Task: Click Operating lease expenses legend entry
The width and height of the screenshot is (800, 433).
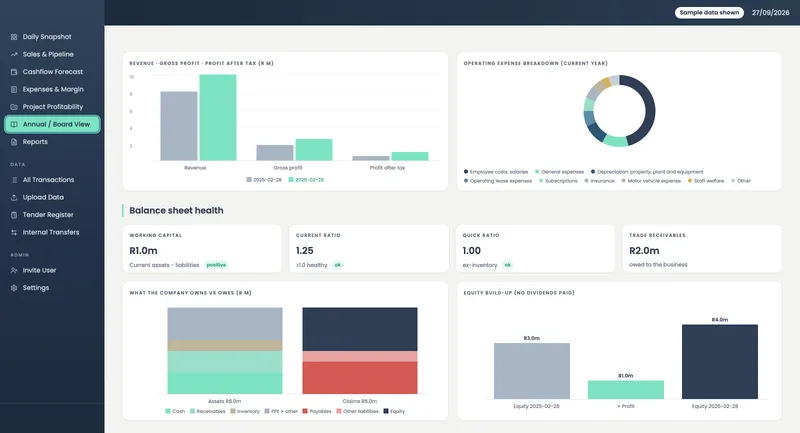Action: point(497,181)
